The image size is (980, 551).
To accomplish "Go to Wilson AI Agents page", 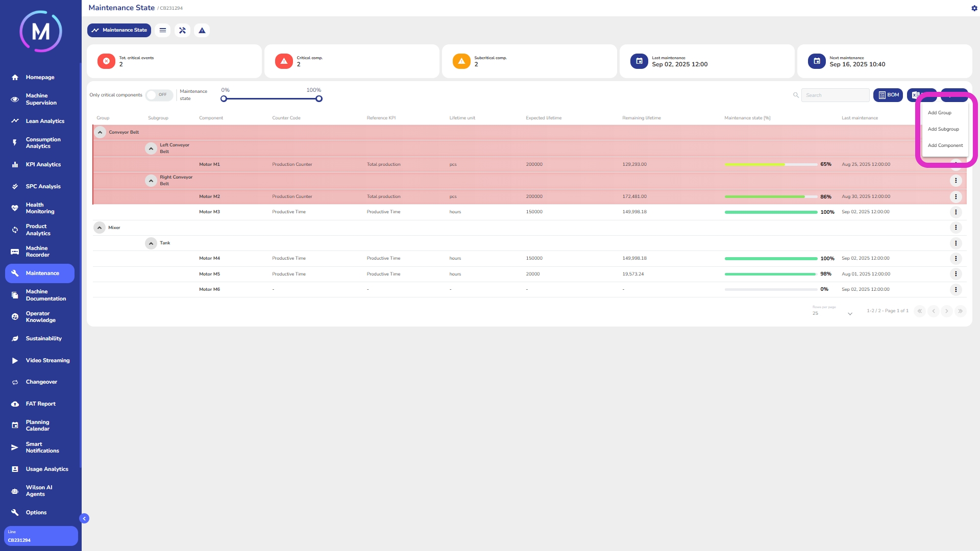I will point(39,491).
